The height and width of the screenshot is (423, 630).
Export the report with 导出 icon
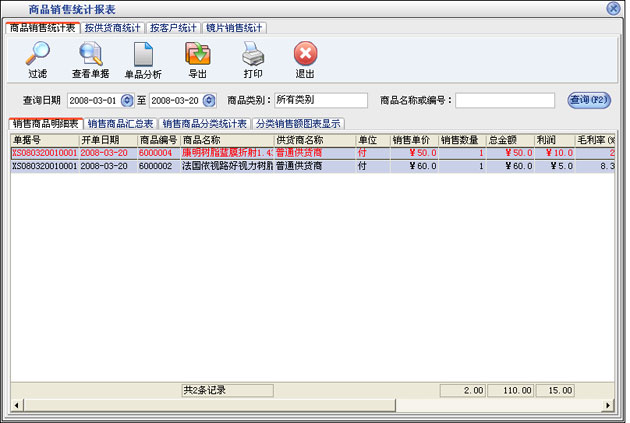point(198,55)
